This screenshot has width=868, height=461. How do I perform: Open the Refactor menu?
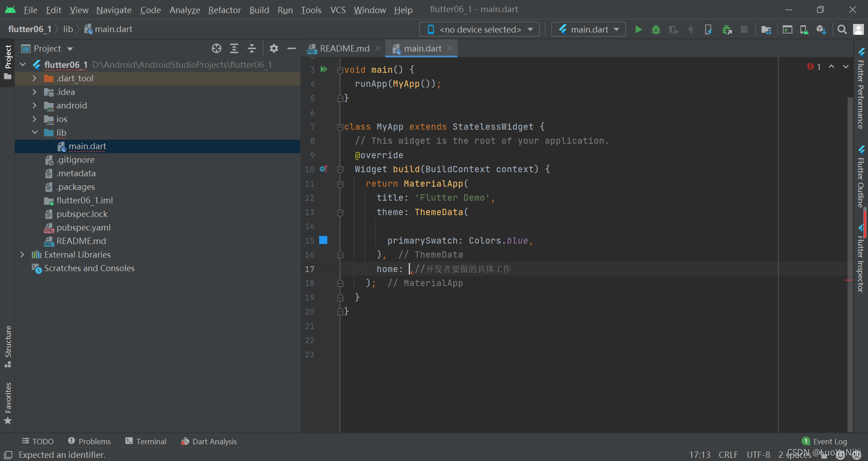(x=224, y=10)
